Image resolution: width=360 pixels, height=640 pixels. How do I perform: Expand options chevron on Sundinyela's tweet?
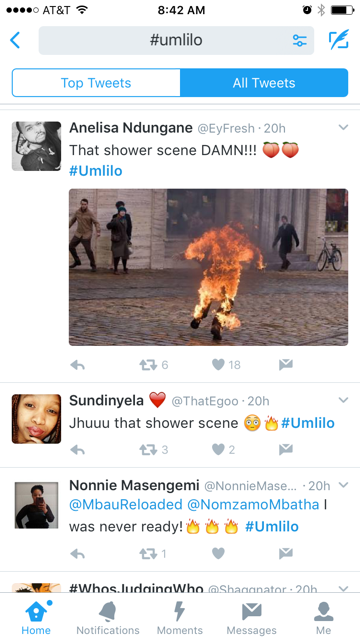click(344, 400)
